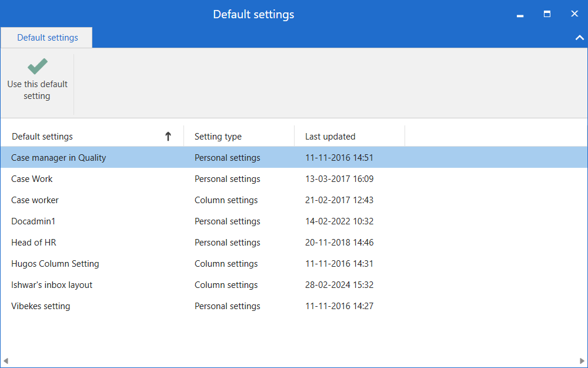Click Column settings in the Case worker row

226,200
